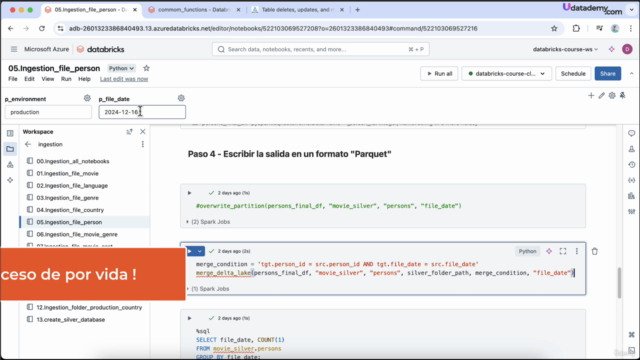Open the View menu
Viewport: 640px width, 360px height.
[x=48, y=79]
